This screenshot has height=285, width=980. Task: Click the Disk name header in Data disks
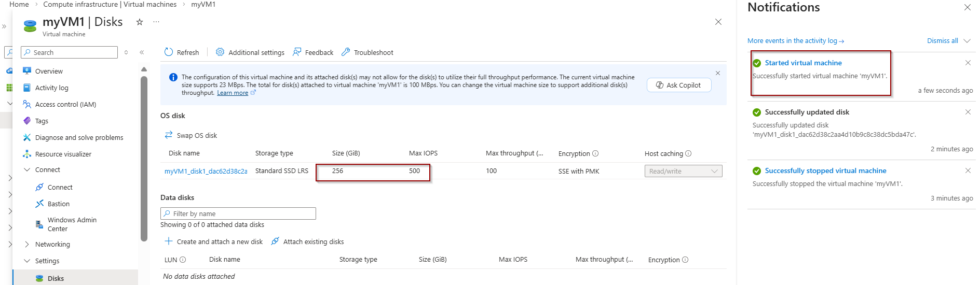point(224,259)
